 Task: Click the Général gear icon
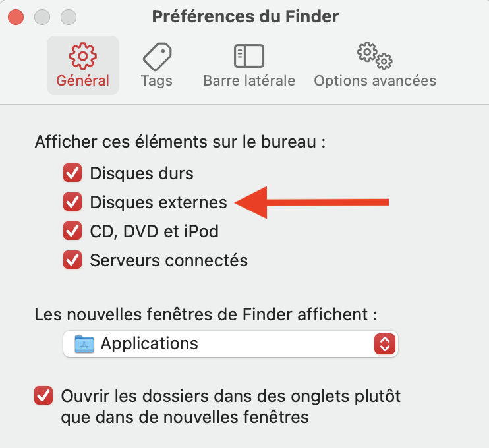pyautogui.click(x=83, y=55)
